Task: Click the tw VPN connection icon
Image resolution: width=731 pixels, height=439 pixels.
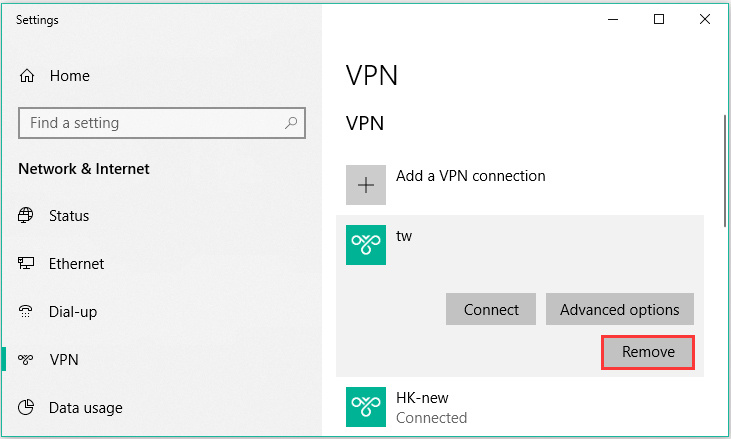Action: [x=366, y=245]
